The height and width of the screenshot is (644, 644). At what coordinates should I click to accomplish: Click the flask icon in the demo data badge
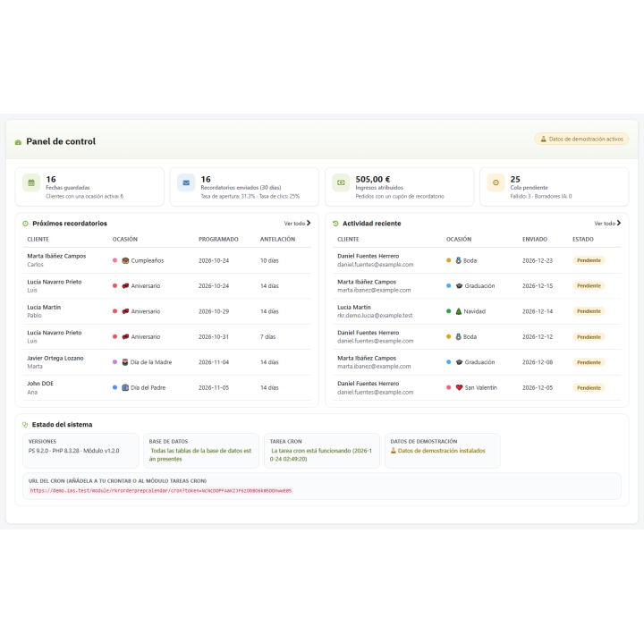coord(544,139)
